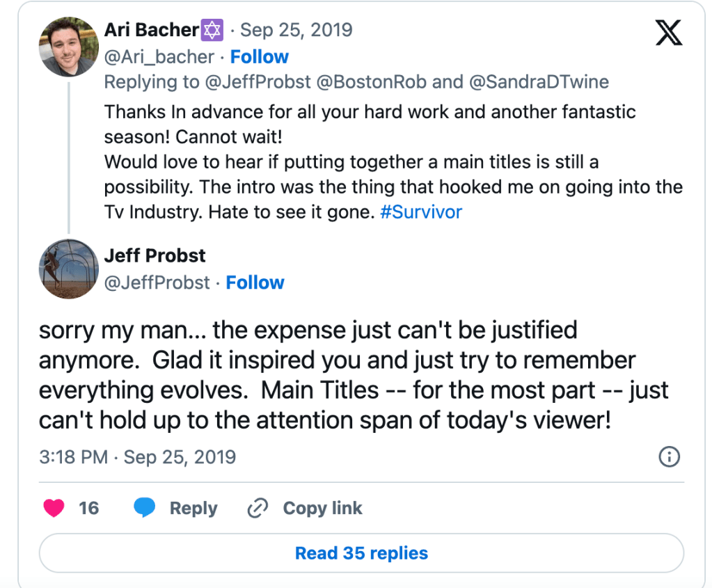Click the pink heart like icon
The width and height of the screenshot is (712, 588).
[x=54, y=509]
